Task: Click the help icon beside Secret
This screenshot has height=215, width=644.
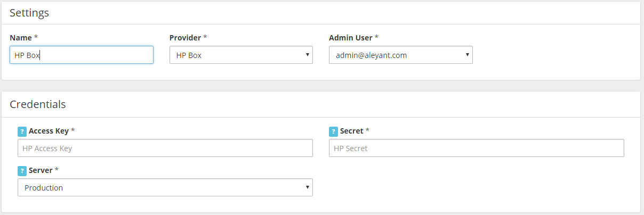Action: click(334, 131)
